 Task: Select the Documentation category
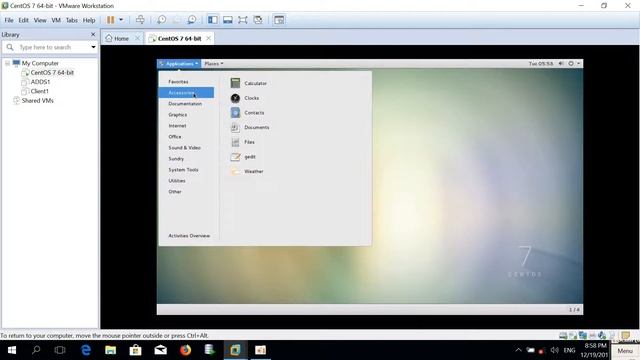point(185,104)
